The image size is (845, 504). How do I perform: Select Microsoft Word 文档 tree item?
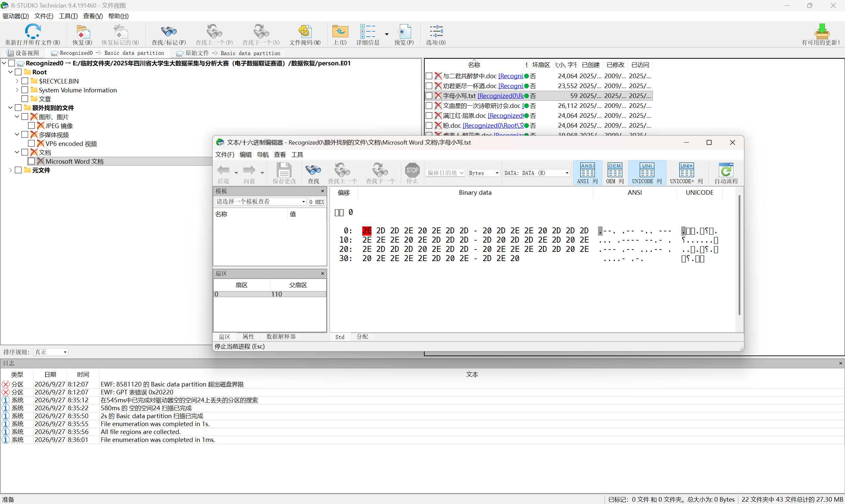(x=74, y=161)
